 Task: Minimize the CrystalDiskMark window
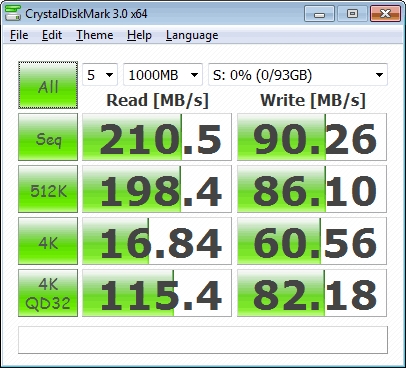coord(319,14)
